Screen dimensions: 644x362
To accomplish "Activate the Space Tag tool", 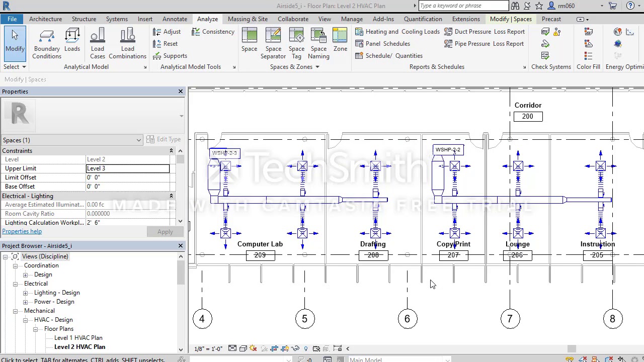I will [296, 43].
